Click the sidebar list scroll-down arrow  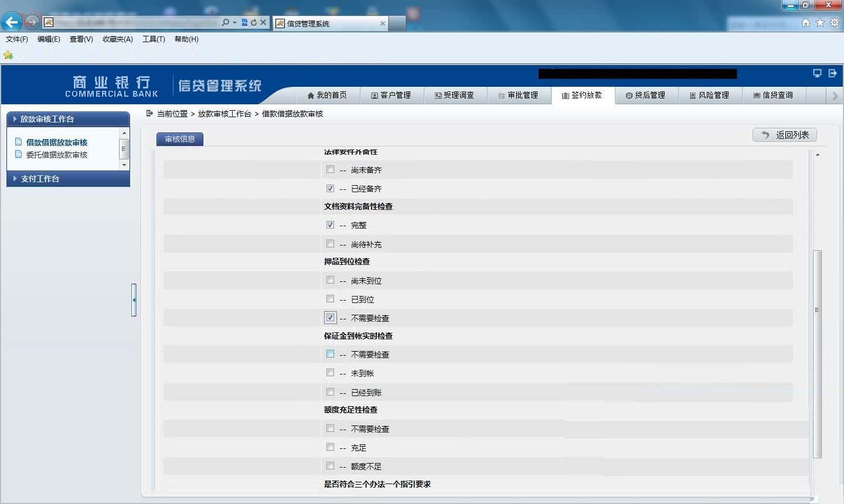pyautogui.click(x=124, y=165)
